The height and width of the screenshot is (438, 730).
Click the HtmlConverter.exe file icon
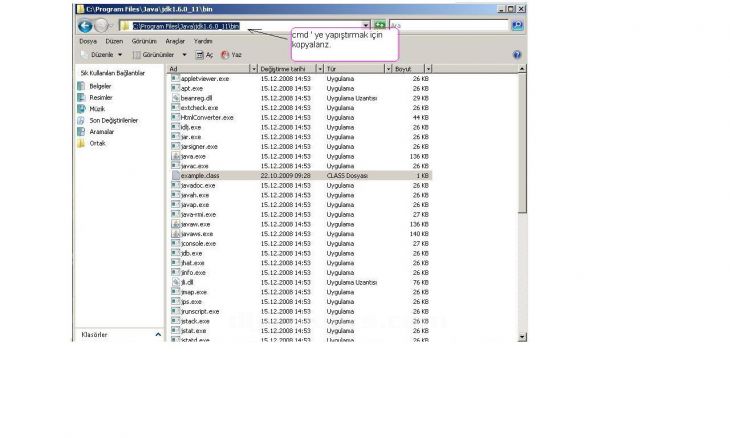coord(175,117)
